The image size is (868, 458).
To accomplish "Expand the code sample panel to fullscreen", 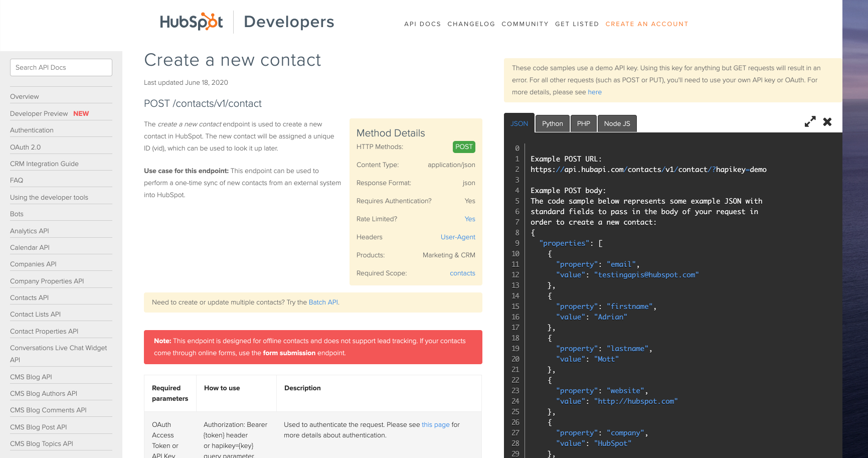I will 810,122.
